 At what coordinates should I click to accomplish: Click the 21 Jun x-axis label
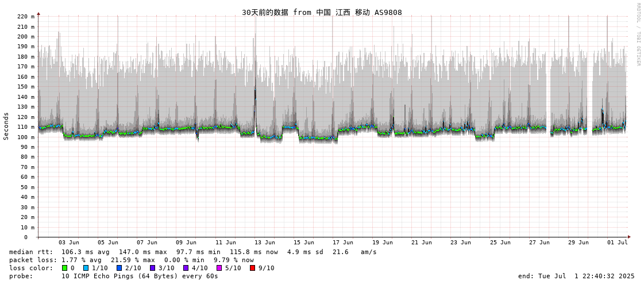tap(422, 243)
